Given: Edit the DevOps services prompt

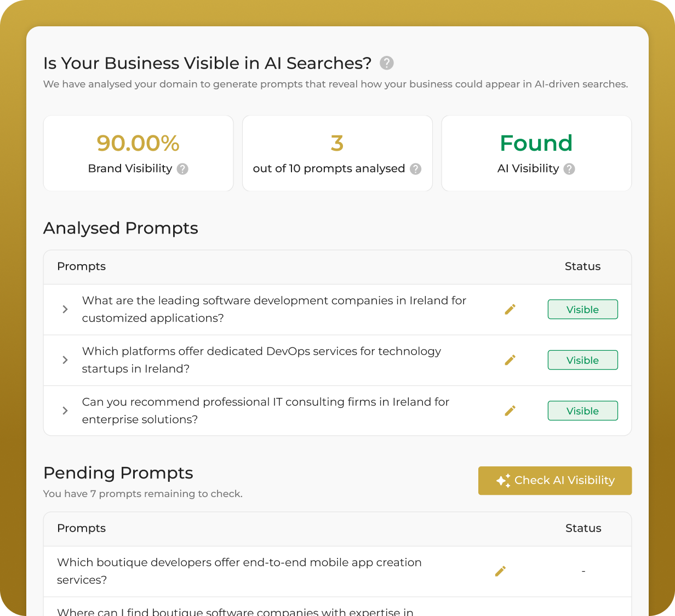Looking at the screenshot, I should (x=510, y=360).
